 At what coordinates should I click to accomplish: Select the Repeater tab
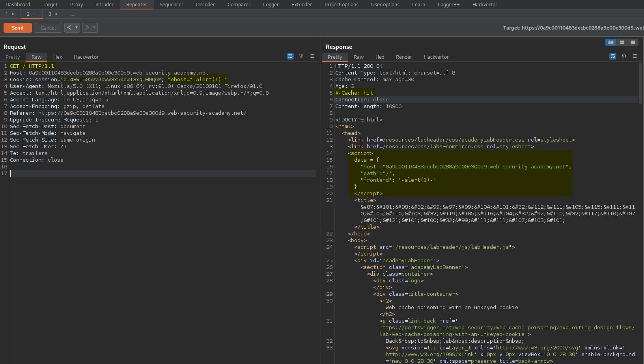click(136, 5)
